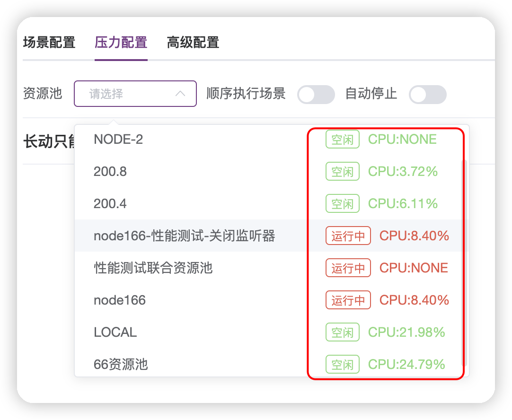Image resolution: width=512 pixels, height=420 pixels.
Task: Select the LOCAL resource pool entry
Action: click(x=115, y=332)
